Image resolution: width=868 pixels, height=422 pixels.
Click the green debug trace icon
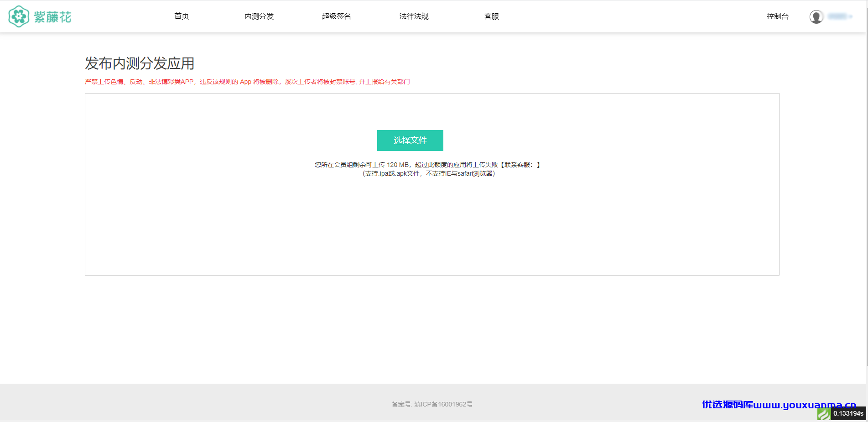(x=824, y=414)
